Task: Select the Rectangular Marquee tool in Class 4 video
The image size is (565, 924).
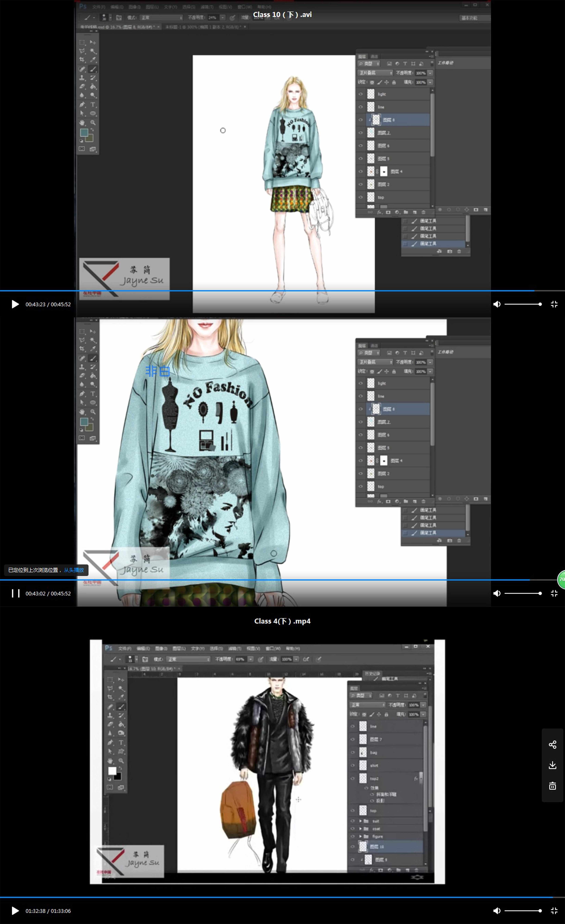Action: (110, 679)
